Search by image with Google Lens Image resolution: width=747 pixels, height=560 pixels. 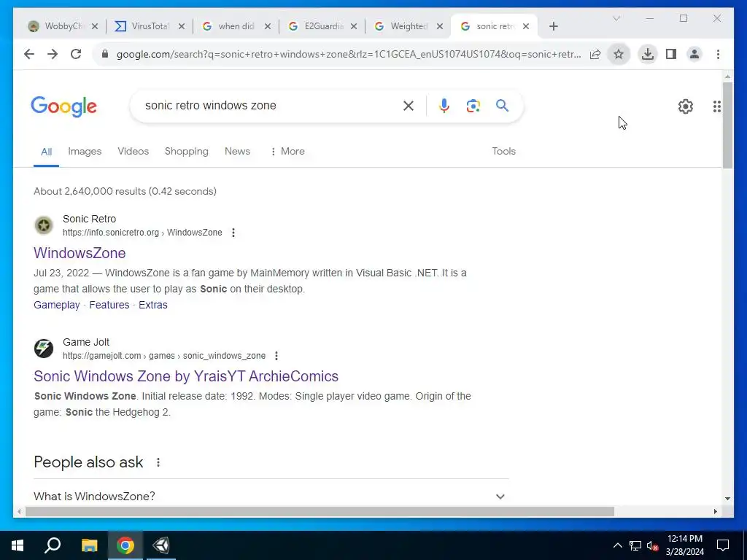pos(473,106)
